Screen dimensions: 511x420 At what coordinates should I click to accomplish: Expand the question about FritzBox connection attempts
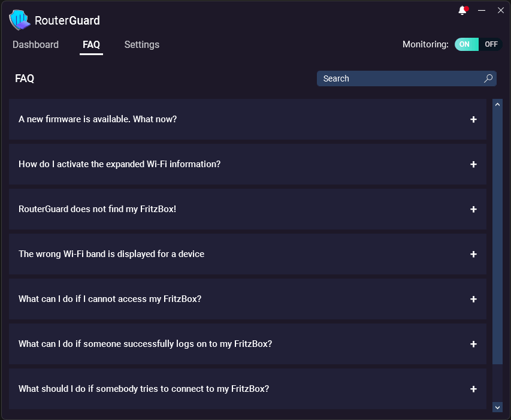473,389
